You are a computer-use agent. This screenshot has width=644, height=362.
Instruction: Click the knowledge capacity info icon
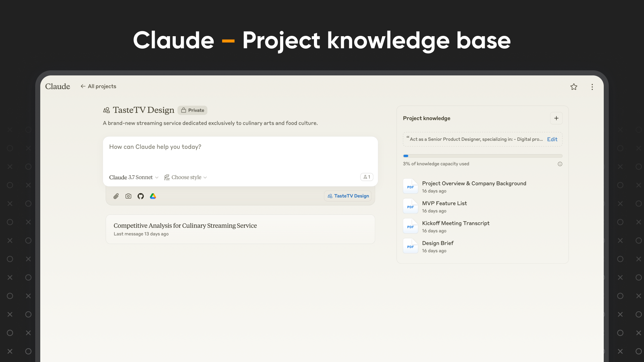click(x=560, y=164)
